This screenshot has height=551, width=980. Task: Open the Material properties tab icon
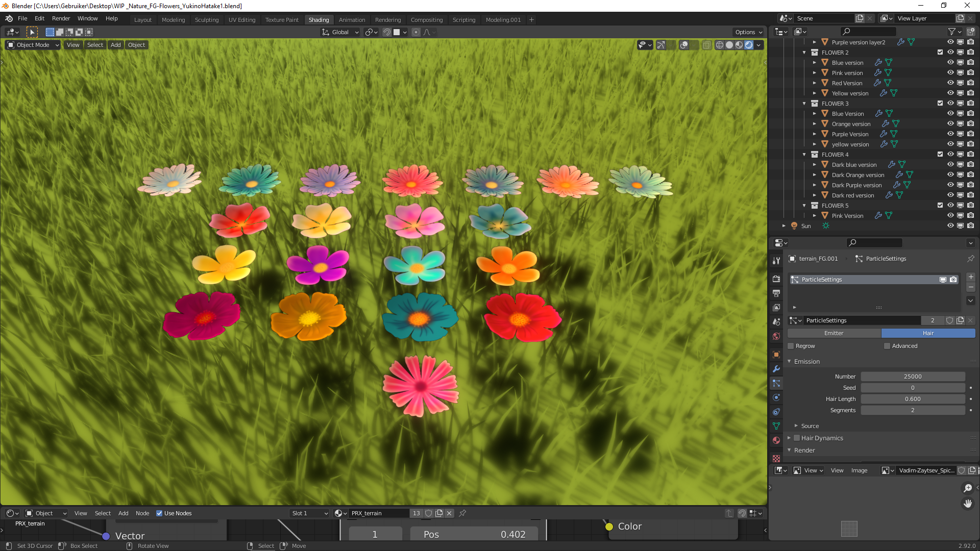click(776, 440)
